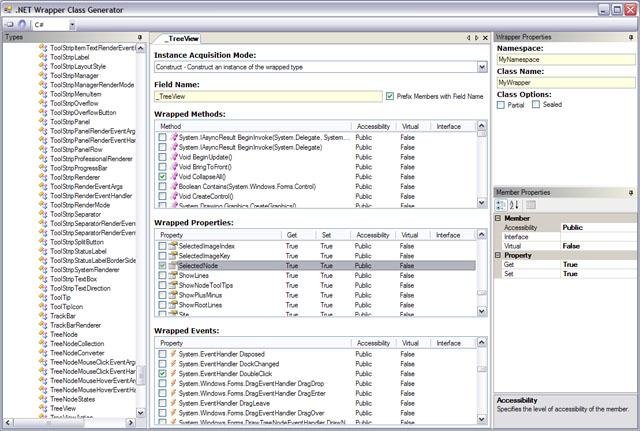Sort methods by the Method column header

tap(253, 127)
